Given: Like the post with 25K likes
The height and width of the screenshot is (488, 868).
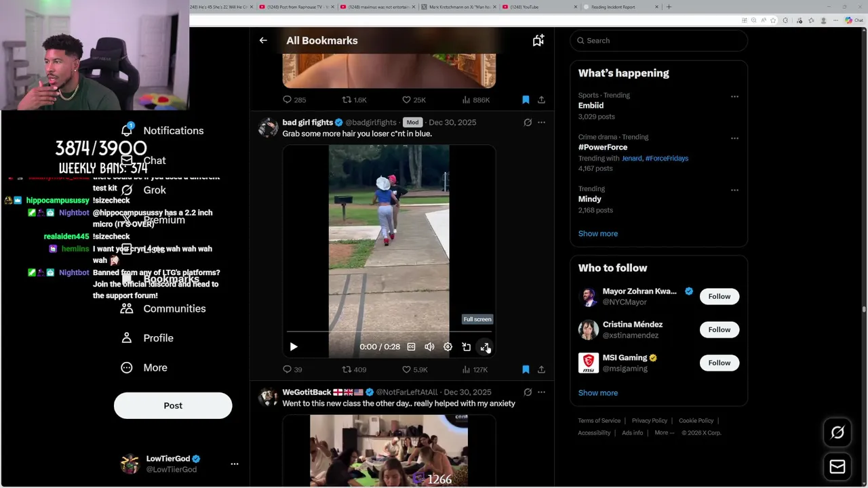Looking at the screenshot, I should tap(414, 100).
